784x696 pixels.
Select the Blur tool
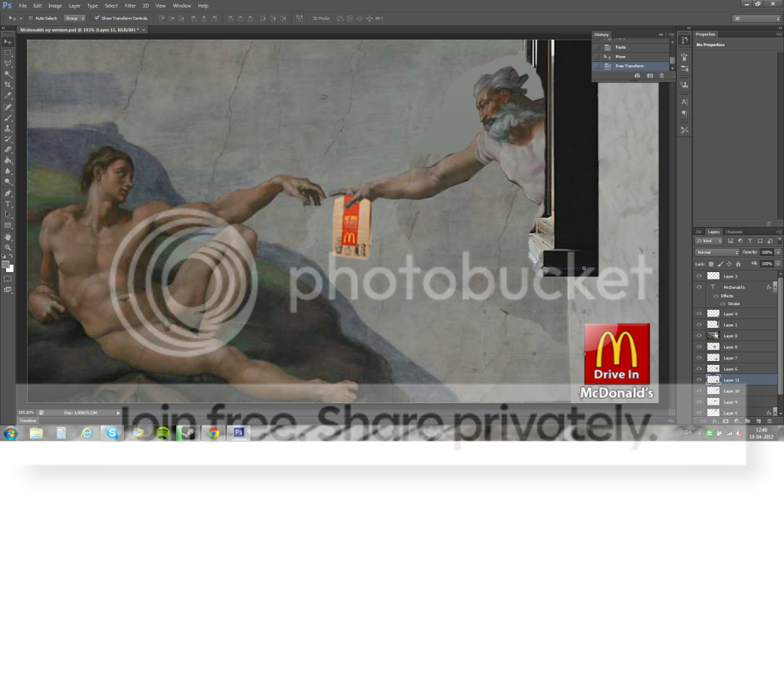[8, 171]
